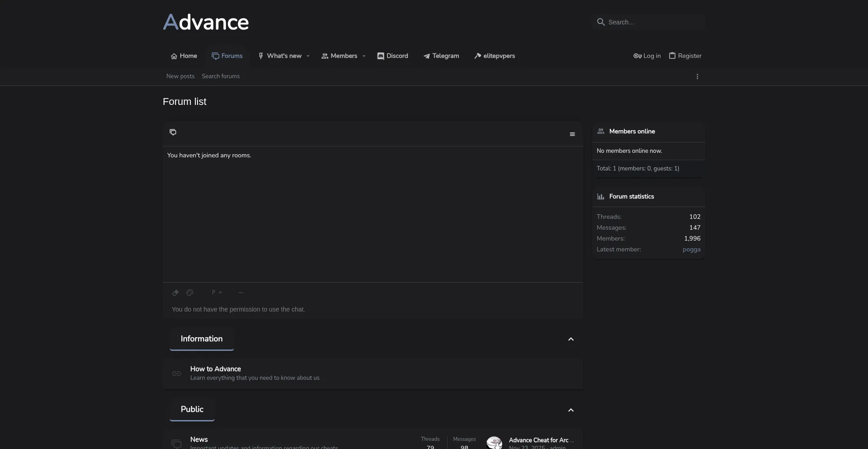Click the Forum statistics chart icon
The width and height of the screenshot is (868, 449).
click(x=601, y=197)
